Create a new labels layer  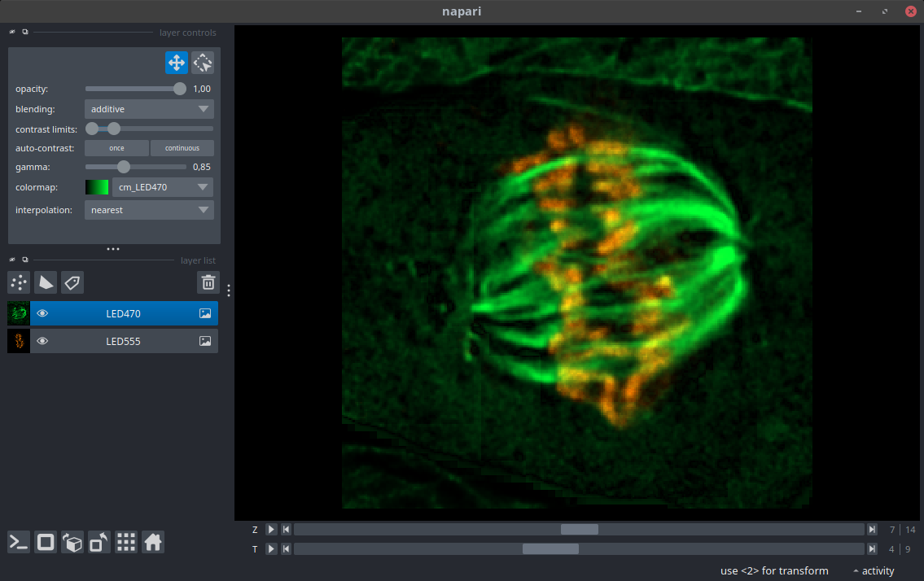pyautogui.click(x=72, y=282)
